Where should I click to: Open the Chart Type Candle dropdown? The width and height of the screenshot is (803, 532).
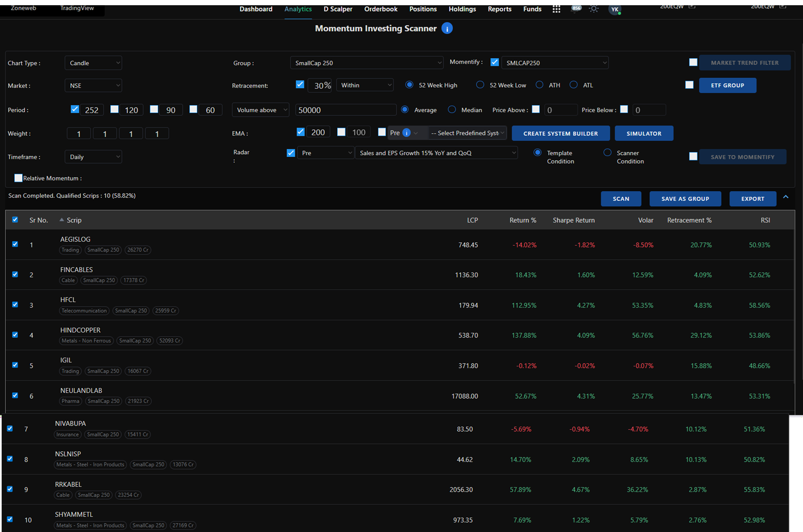[x=93, y=63]
